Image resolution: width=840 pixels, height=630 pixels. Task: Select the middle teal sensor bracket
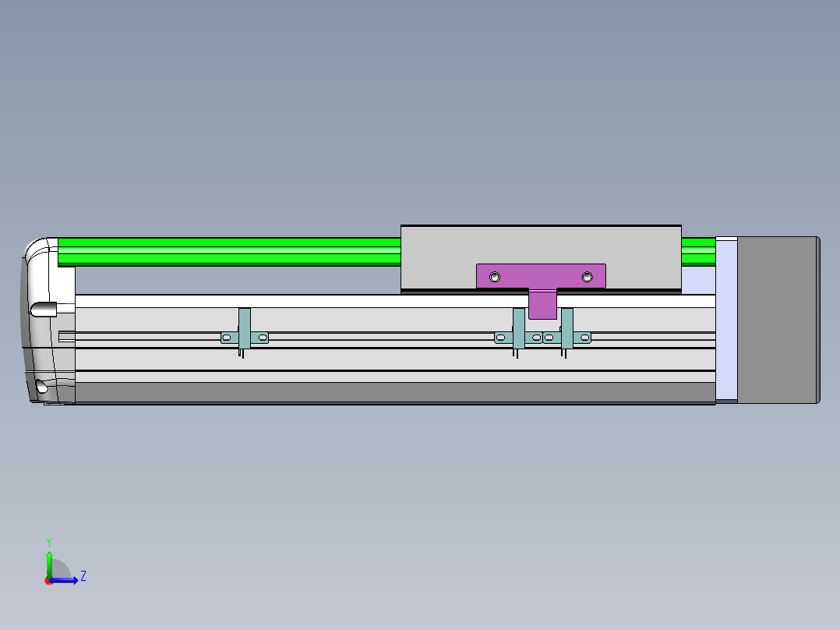tap(519, 332)
